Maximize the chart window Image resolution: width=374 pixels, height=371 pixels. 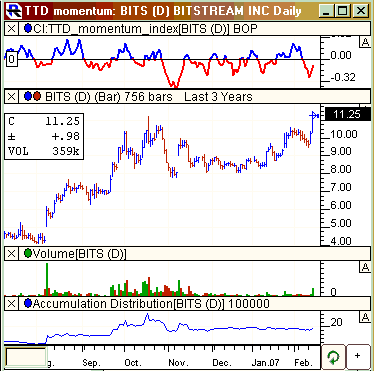click(342, 11)
